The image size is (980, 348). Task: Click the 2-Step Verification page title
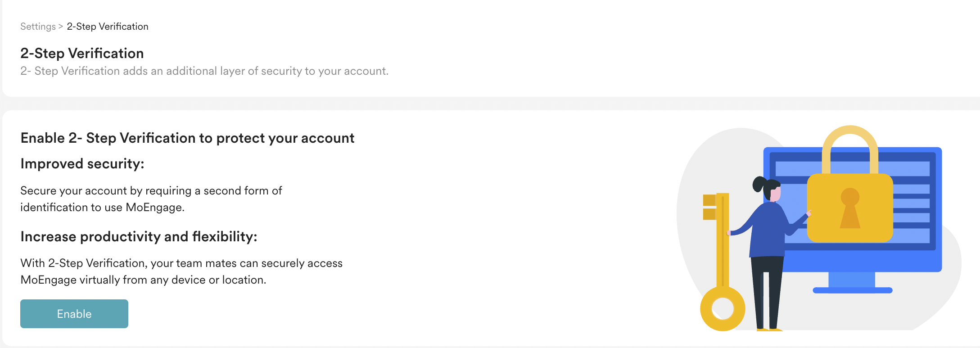[x=82, y=53]
